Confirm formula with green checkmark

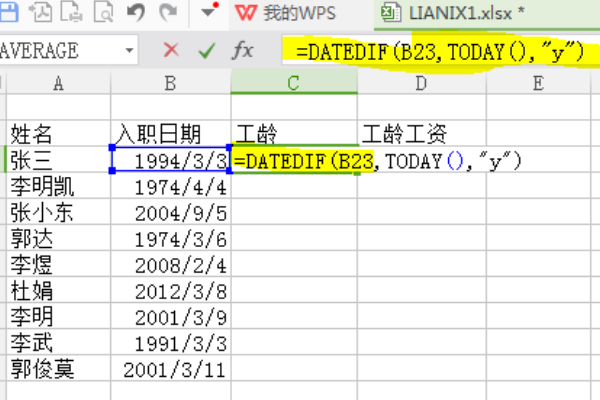pyautogui.click(x=207, y=50)
